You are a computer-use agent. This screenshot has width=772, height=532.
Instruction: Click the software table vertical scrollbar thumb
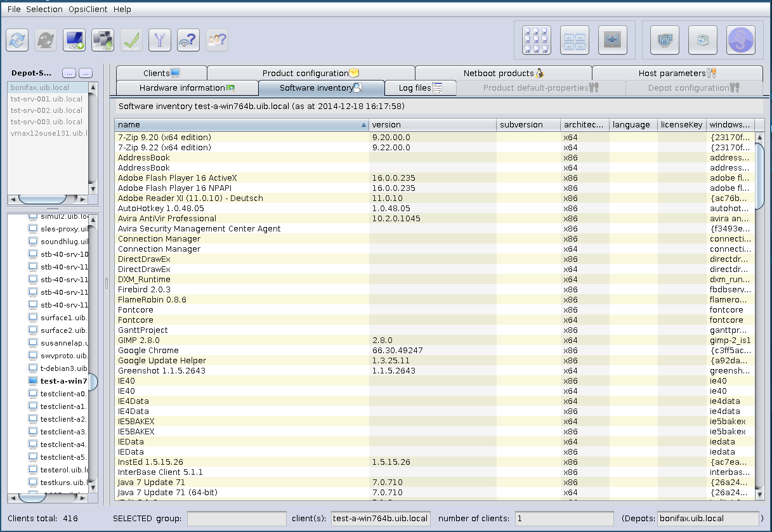[x=760, y=176]
